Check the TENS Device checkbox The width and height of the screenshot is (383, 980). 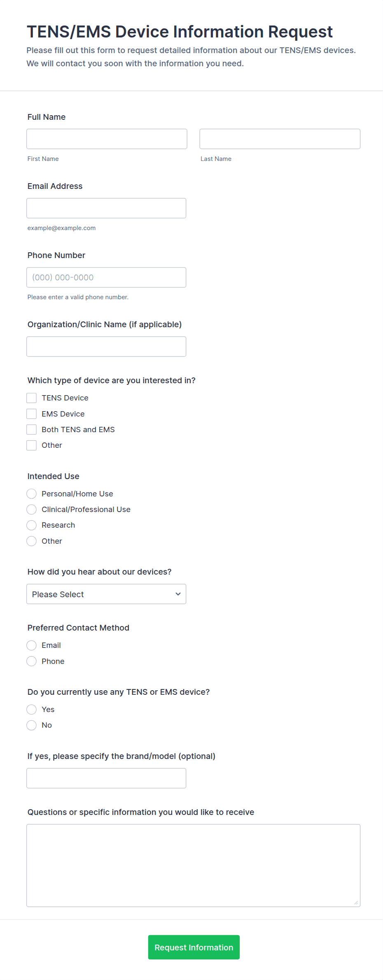coord(32,398)
